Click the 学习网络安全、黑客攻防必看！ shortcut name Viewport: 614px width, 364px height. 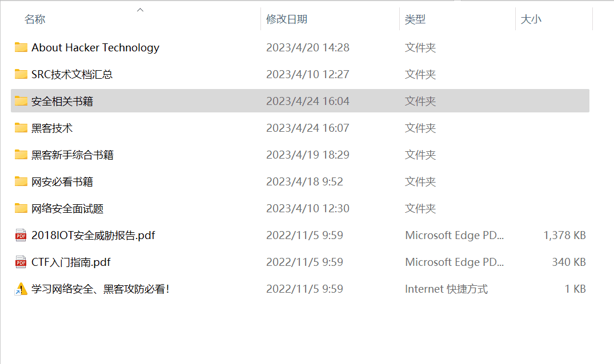click(101, 289)
